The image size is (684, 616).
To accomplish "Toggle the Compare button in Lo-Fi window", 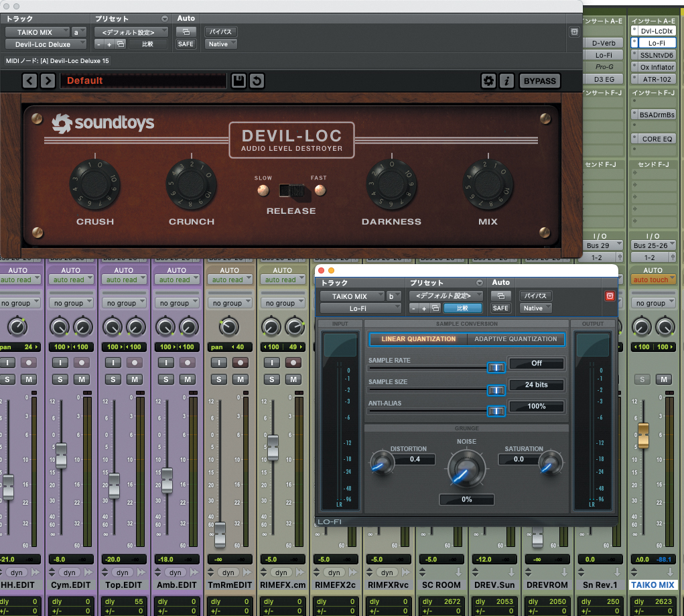I will [462, 308].
